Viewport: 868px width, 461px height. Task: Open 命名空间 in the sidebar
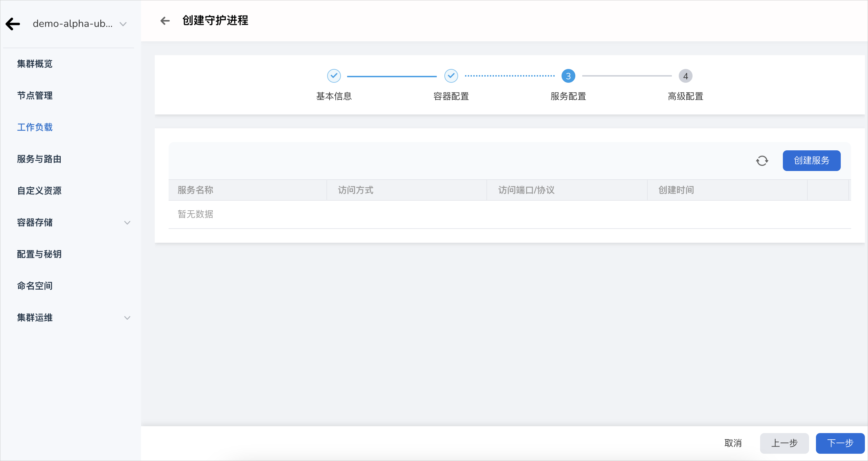pos(35,286)
